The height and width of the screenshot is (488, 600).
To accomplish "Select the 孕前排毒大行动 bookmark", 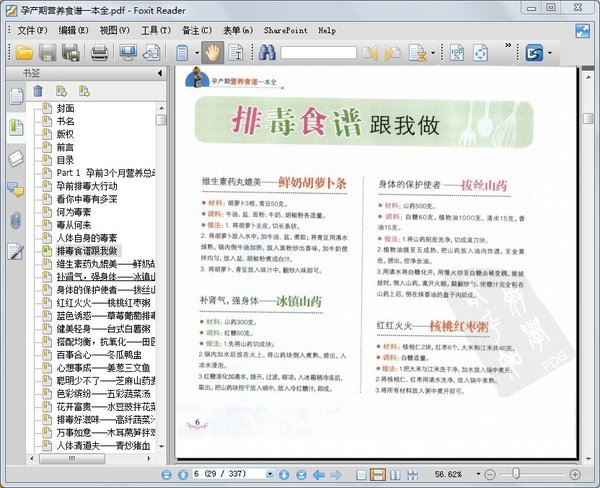I will point(87,186).
